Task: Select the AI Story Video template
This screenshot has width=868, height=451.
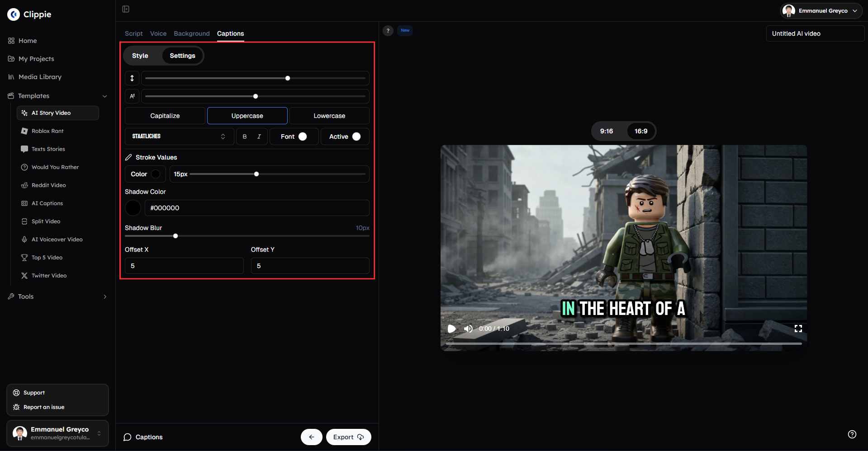Action: point(58,113)
